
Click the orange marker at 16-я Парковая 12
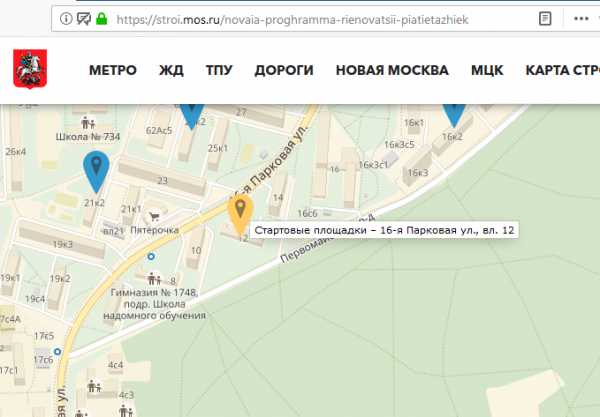coord(240,213)
